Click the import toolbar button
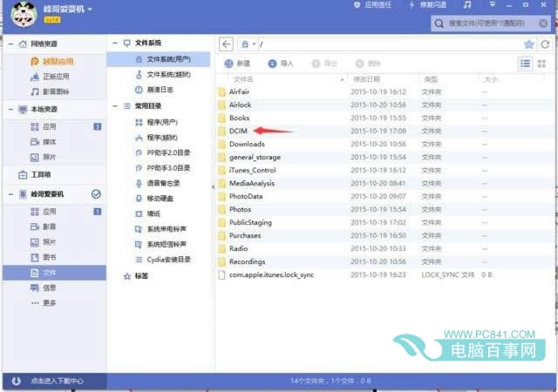Viewport: 558px width, 392px height. tap(281, 64)
